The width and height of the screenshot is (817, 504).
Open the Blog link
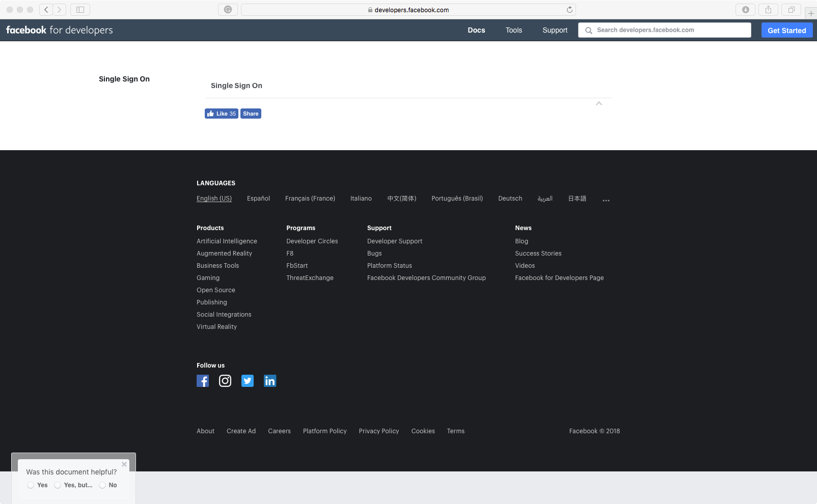point(522,241)
